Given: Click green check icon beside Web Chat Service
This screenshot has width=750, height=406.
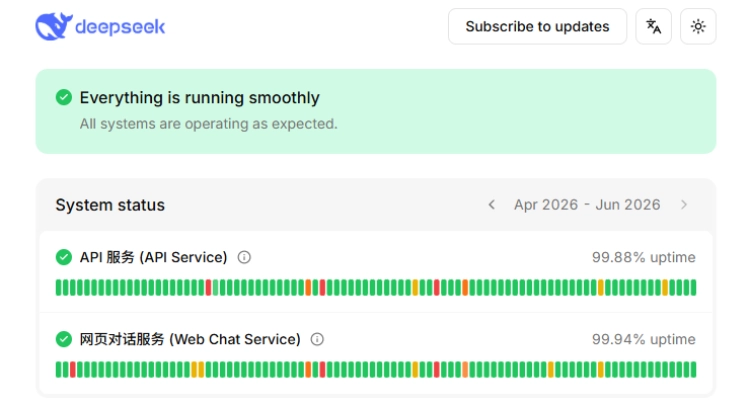Looking at the screenshot, I should pos(64,340).
